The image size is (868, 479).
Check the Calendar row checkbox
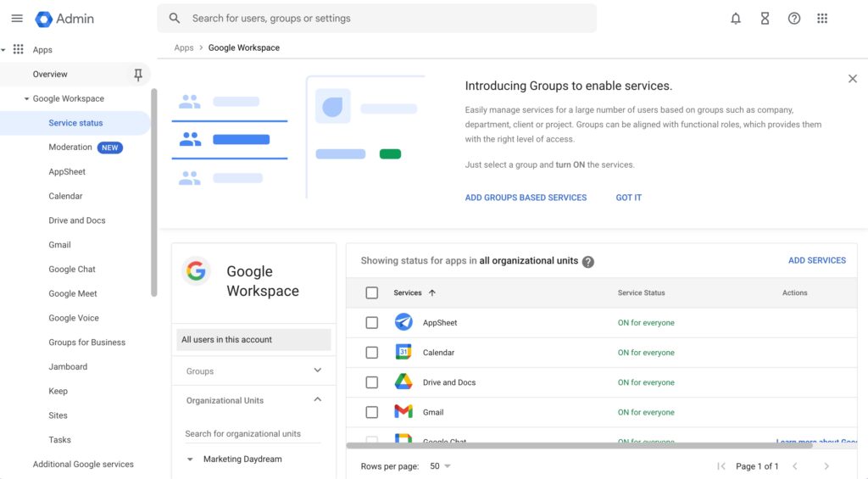[x=372, y=352]
